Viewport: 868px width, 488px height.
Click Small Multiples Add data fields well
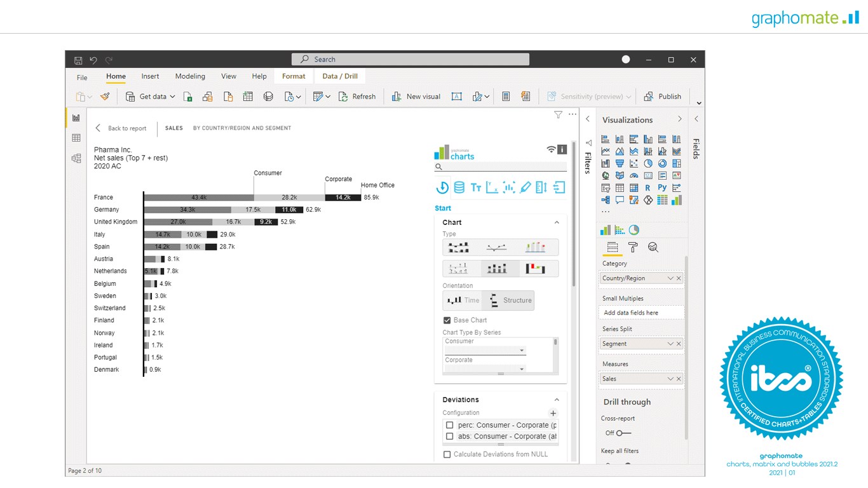point(642,313)
